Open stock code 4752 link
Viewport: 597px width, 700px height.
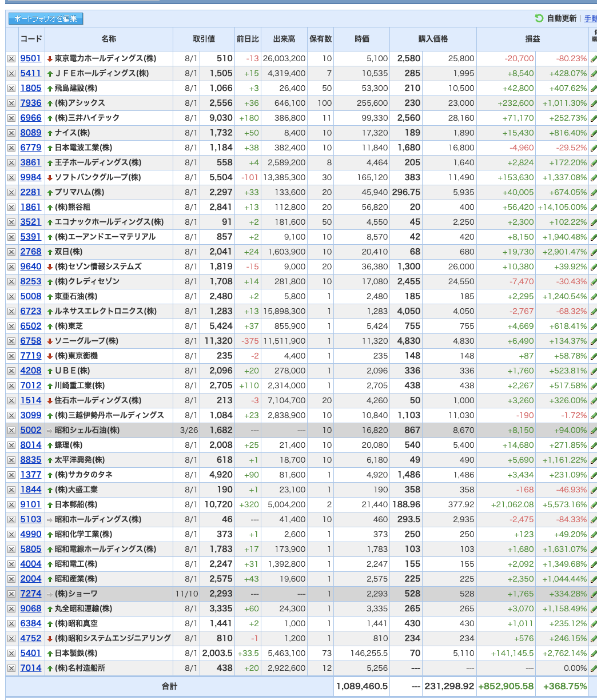tap(31, 638)
